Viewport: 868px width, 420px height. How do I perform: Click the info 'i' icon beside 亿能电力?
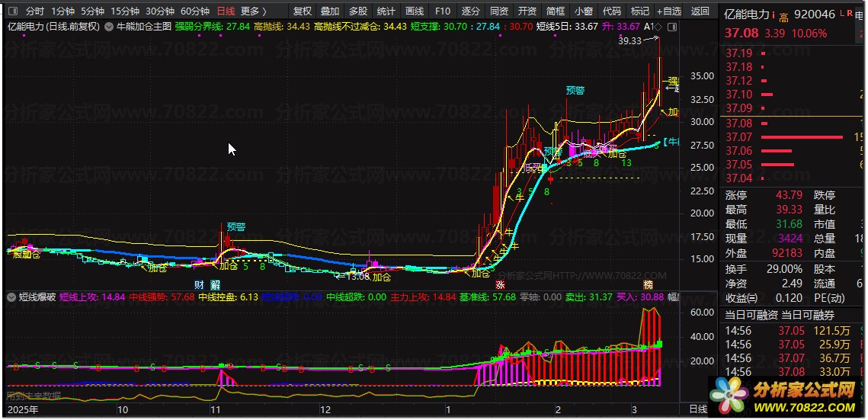tap(773, 14)
